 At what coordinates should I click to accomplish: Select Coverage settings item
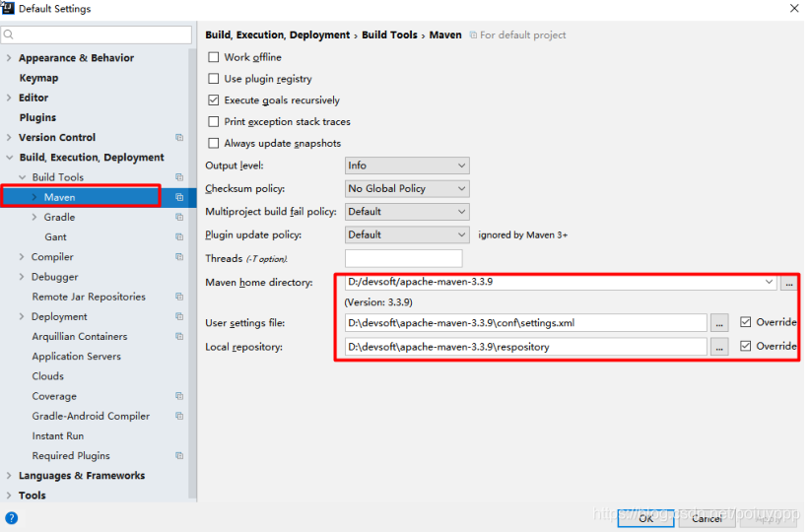point(54,397)
